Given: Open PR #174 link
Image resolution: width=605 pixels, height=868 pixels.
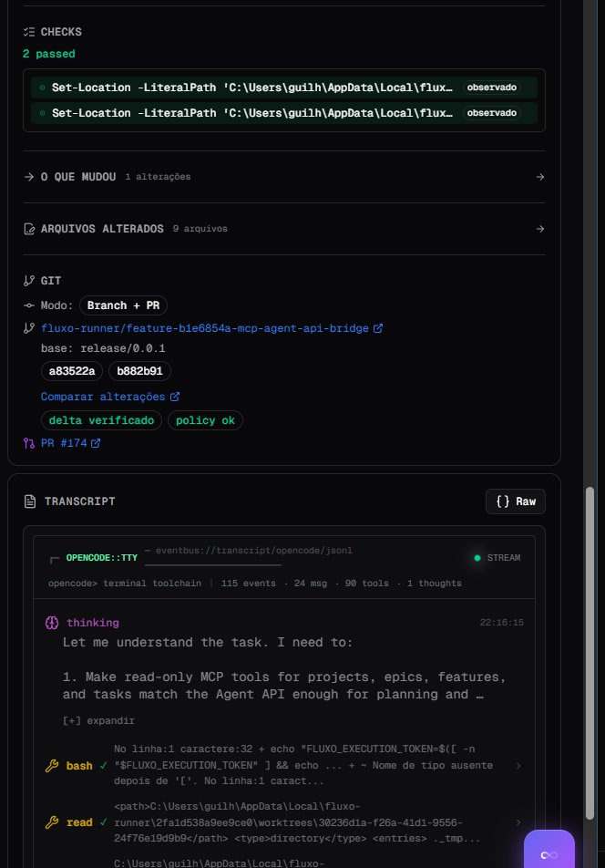Looking at the screenshot, I should pyautogui.click(x=64, y=443).
